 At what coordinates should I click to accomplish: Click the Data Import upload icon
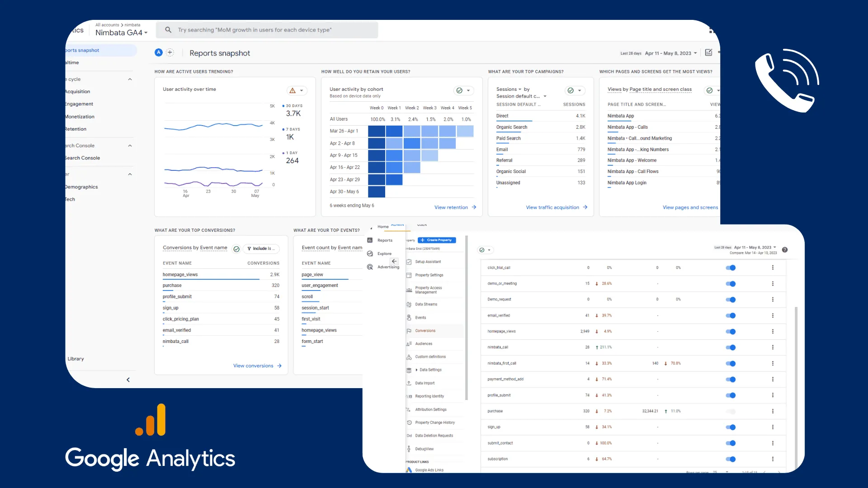coord(409,383)
